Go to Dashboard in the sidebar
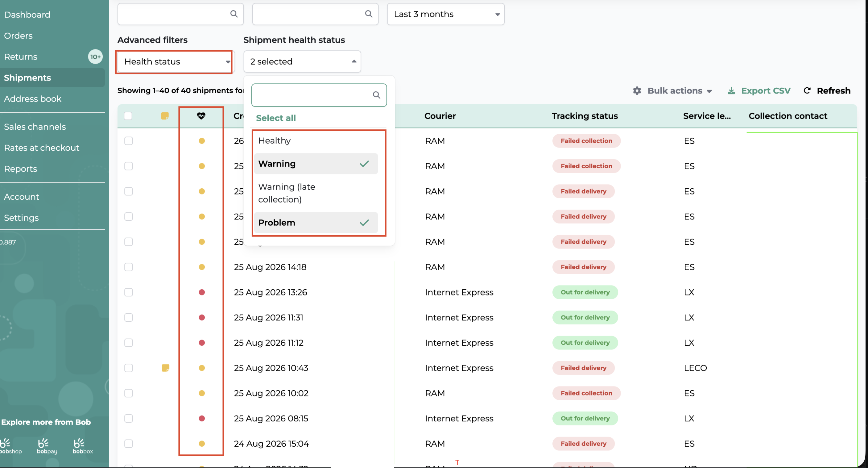 tap(27, 15)
